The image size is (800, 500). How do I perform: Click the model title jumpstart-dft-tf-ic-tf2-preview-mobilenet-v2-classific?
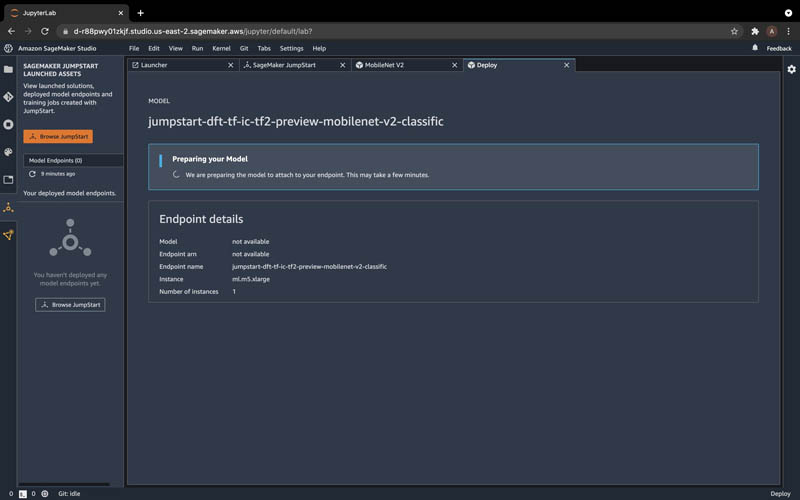(296, 121)
